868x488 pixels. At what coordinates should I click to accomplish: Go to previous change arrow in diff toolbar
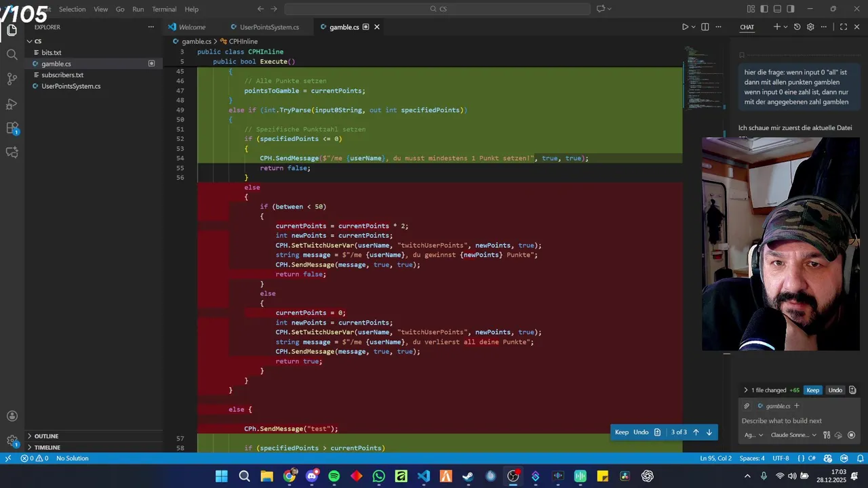click(696, 432)
